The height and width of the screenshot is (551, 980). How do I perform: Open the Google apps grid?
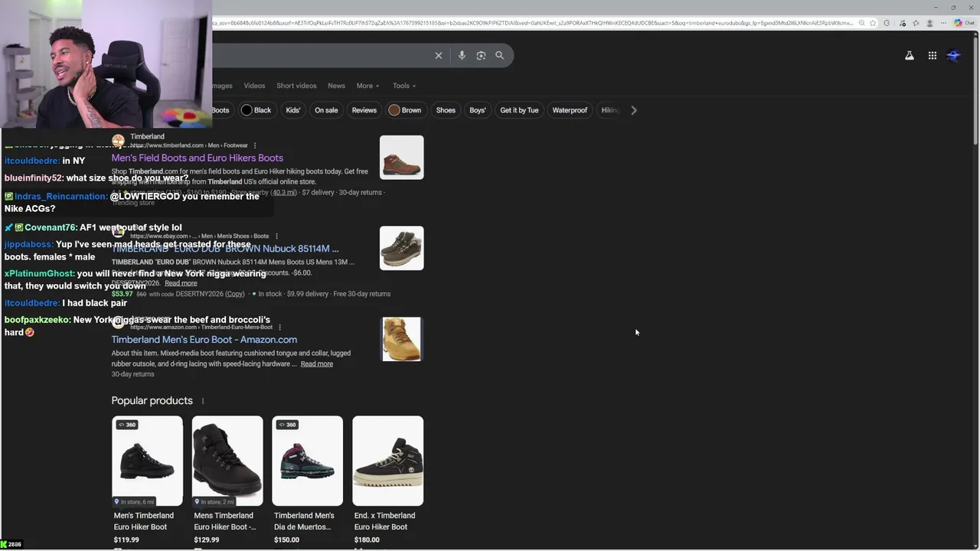[933, 55]
